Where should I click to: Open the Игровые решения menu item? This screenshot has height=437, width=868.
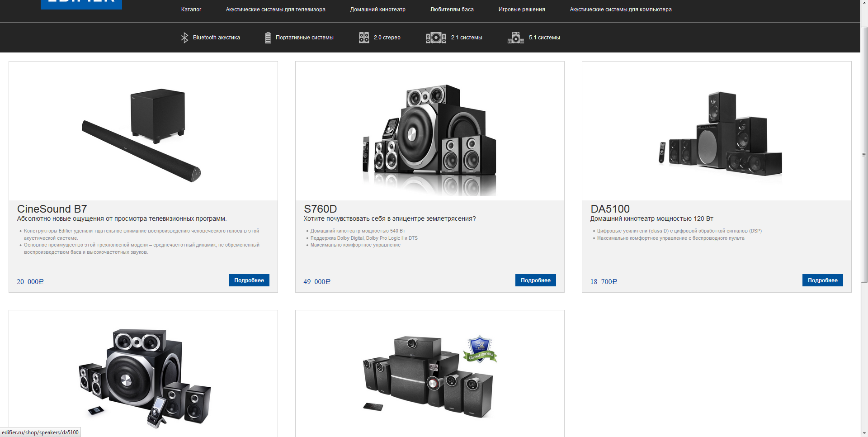point(522,9)
